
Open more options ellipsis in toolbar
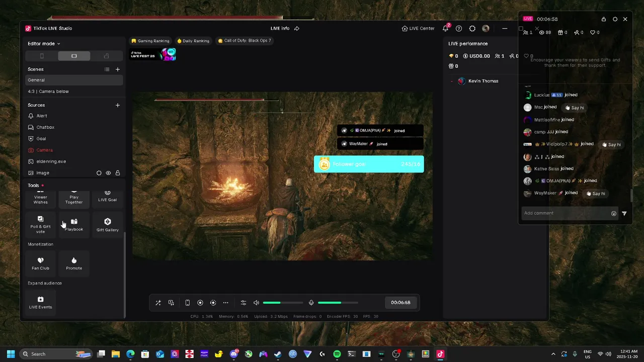pos(225,303)
